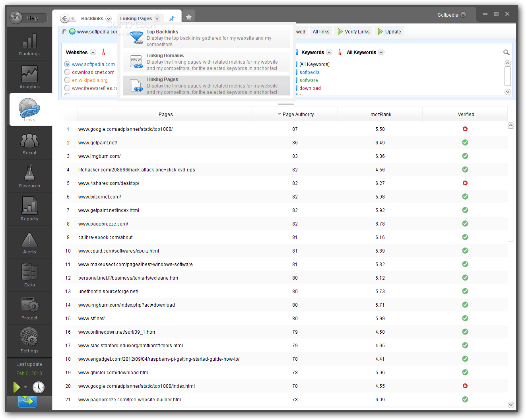Click failed verification icon for 4shared row
This screenshot has height=420, width=526.
point(465,183)
